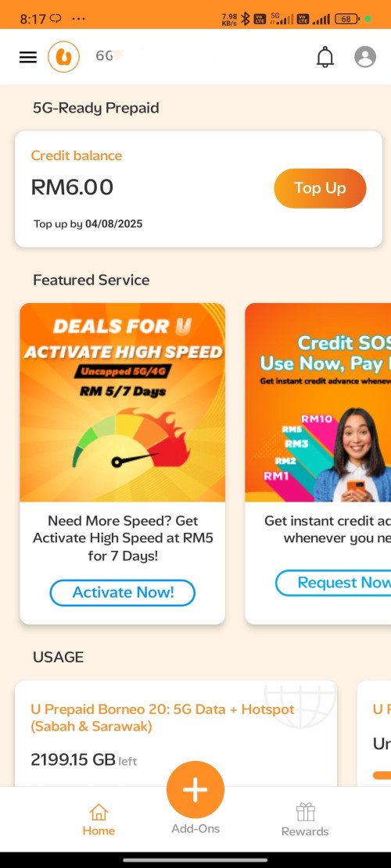This screenshot has height=868, width=391.
Task: Open the U Prepaid Borneo 20 usage card
Action: [x=176, y=734]
